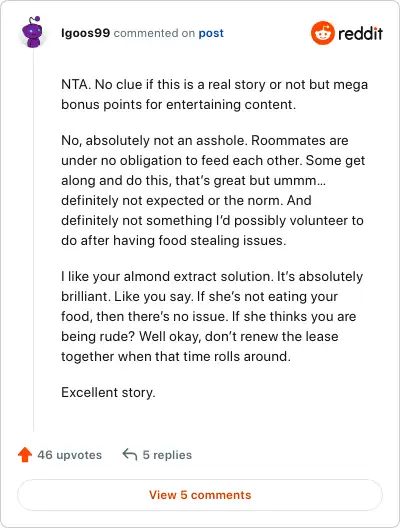Open the '5 replies' link

[x=167, y=455]
